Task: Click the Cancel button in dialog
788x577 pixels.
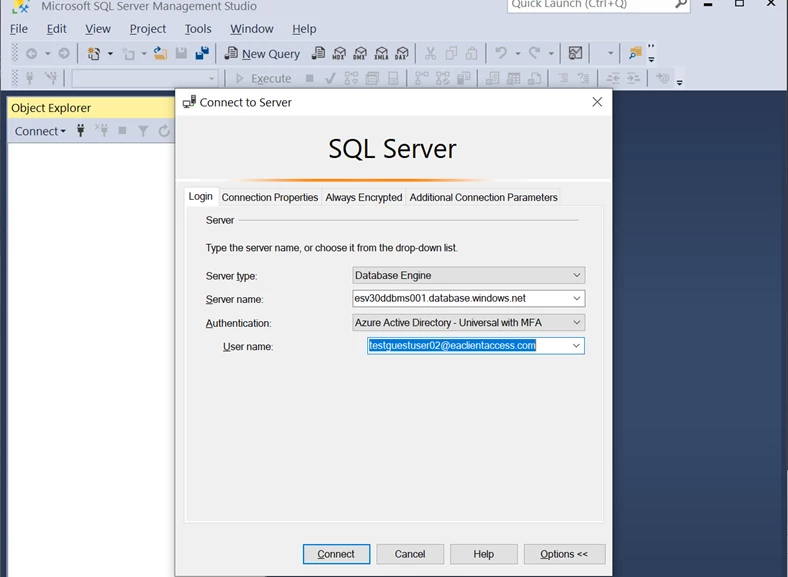Action: pos(410,554)
